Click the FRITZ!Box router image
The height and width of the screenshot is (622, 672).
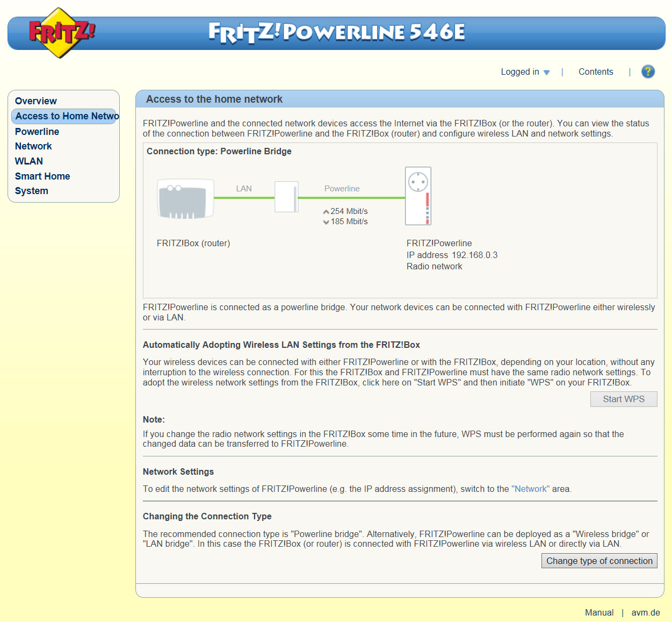pos(185,199)
